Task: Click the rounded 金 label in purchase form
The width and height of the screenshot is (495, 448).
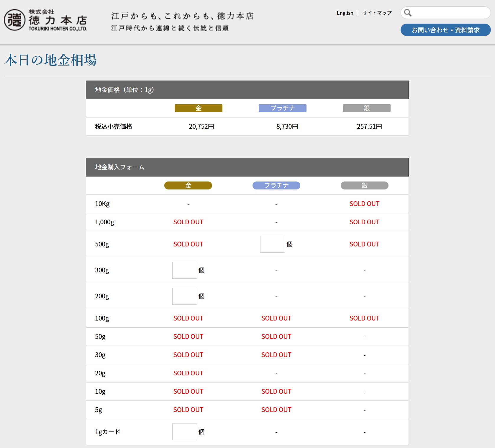Action: [188, 185]
